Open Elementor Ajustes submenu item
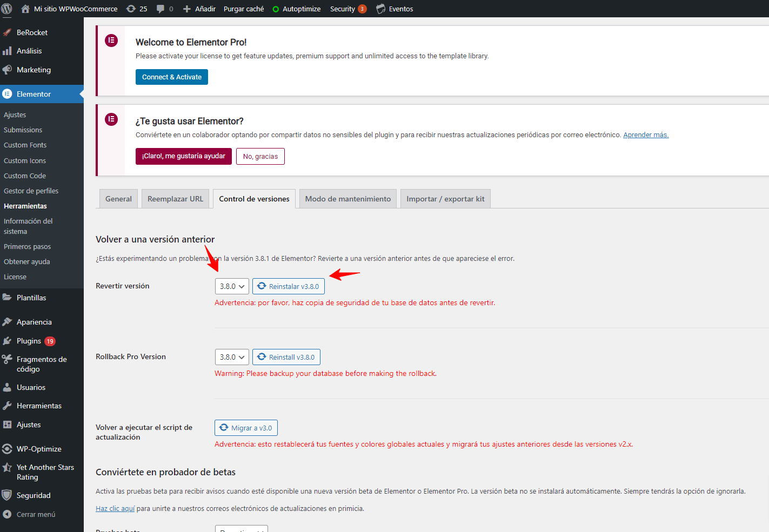769x532 pixels. (15, 115)
